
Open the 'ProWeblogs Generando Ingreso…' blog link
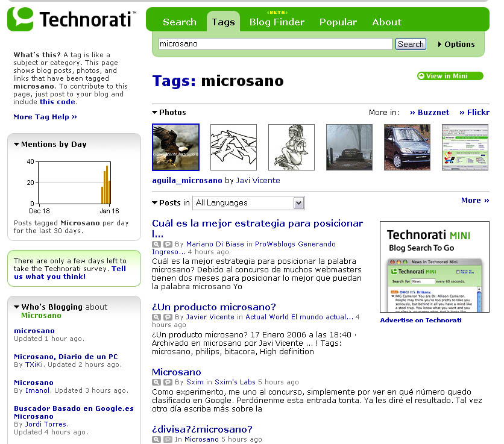tap(244, 248)
